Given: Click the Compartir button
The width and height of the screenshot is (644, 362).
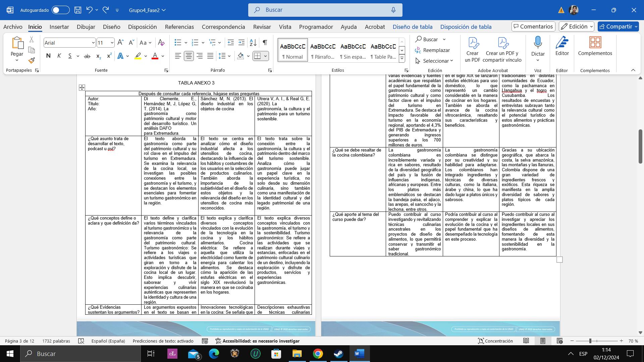Looking at the screenshot, I should pos(618,26).
